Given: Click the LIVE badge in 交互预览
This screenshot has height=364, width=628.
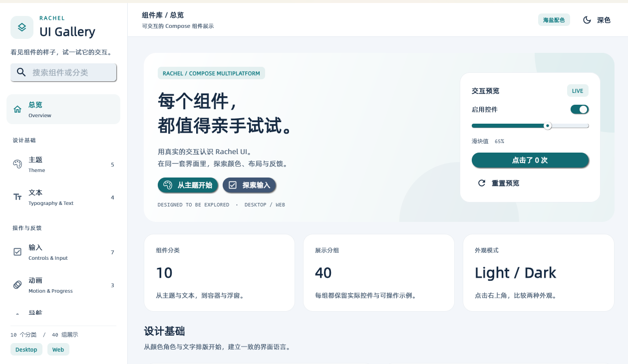Looking at the screenshot, I should [578, 91].
